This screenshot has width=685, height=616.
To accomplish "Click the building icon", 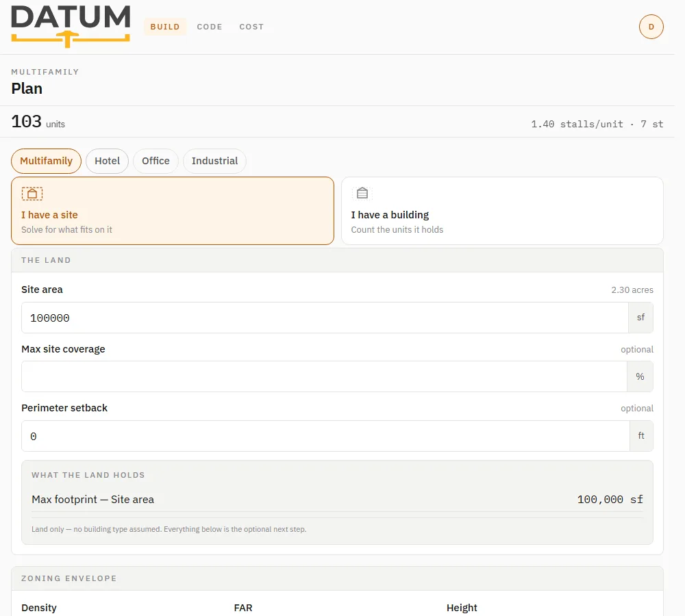I will [362, 193].
